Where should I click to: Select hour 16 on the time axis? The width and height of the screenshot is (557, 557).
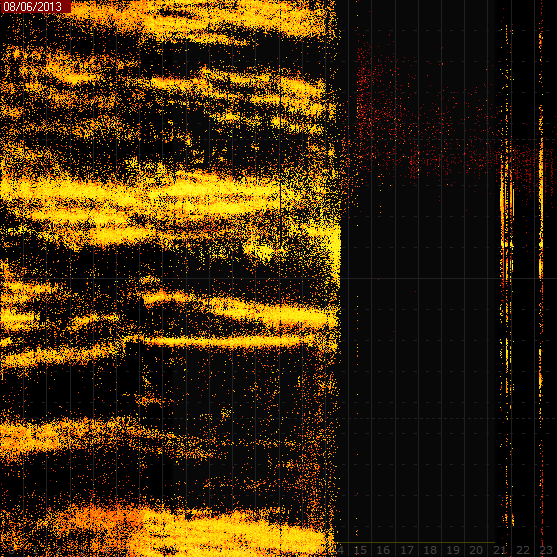pos(383,550)
